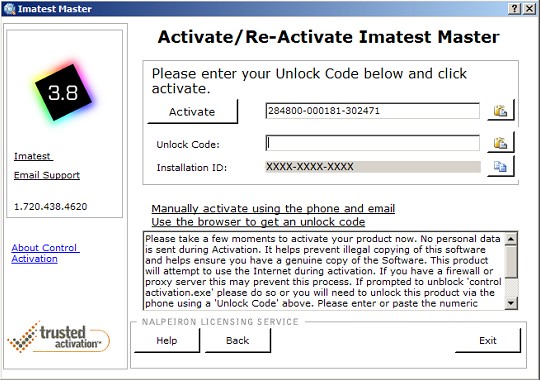Click the Imatest 3.8 logo image
The height and width of the screenshot is (380, 540).
(x=64, y=92)
